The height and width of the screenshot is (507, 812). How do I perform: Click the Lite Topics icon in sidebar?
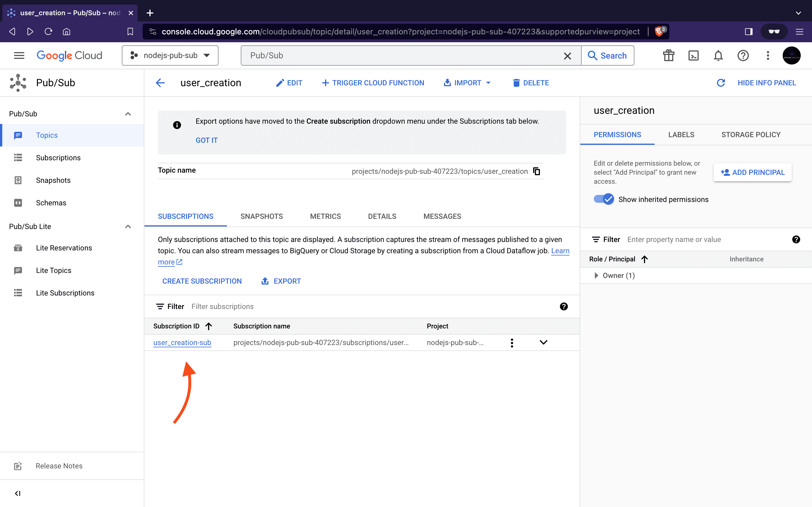[x=18, y=270]
